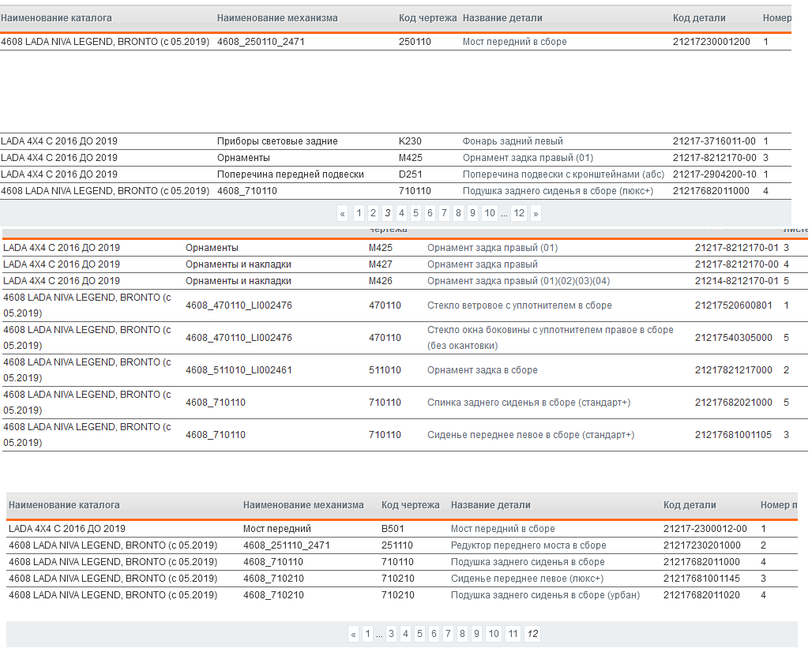Select part code 21217681001105
Image resolution: width=812 pixels, height=652 pixels.
(733, 435)
